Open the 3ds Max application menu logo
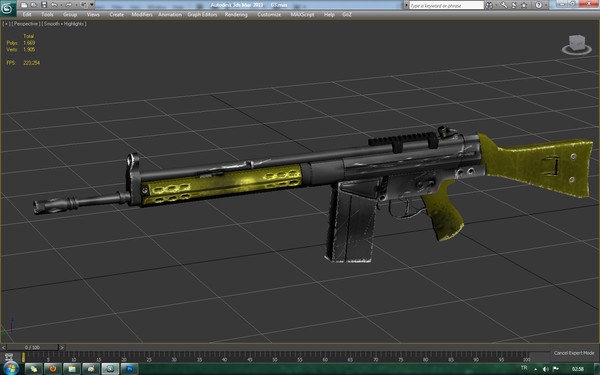The height and width of the screenshot is (375, 600). 8,8
